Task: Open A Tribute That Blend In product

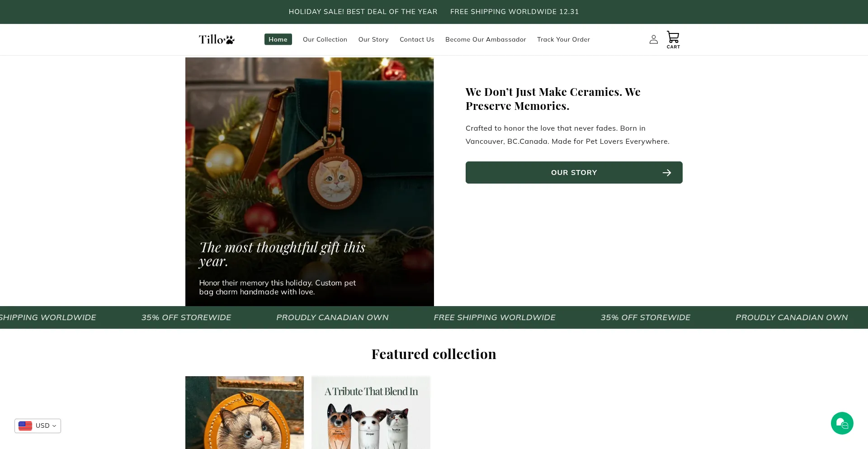Action: click(371, 412)
